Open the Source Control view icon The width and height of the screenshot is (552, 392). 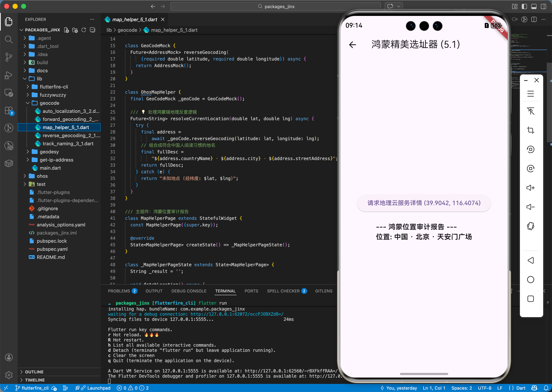(x=9, y=57)
